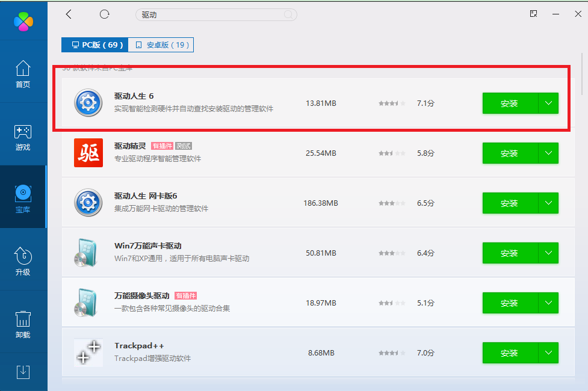Open the 升级 upgrade section
Viewport: 588px width, 391px height.
[23, 261]
